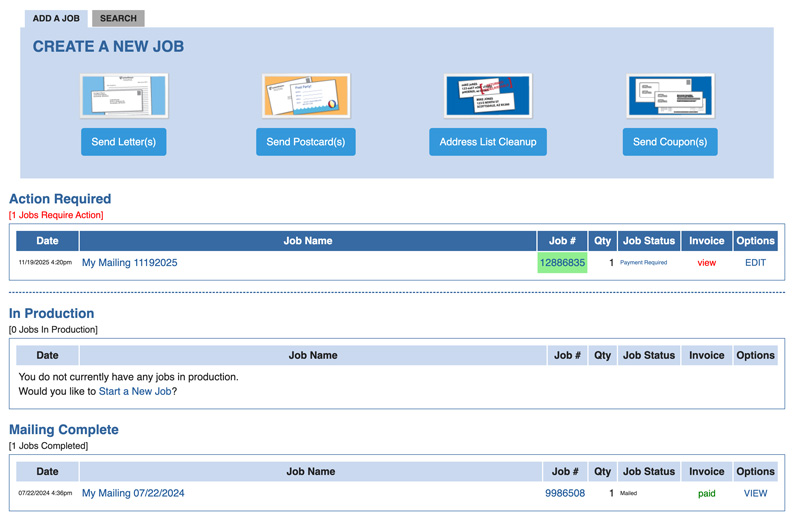Click the postcard illustration icon
Image resolution: width=800 pixels, height=525 pixels.
(x=306, y=96)
